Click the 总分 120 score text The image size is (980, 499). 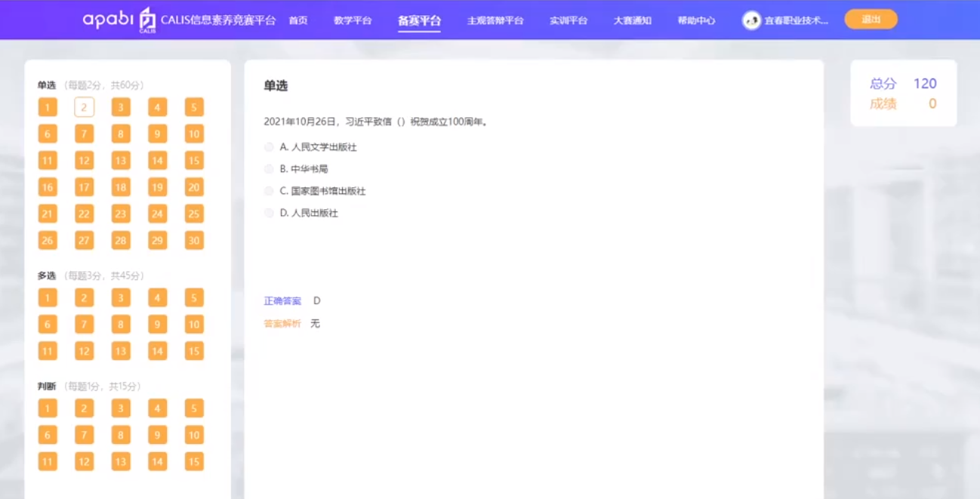tap(903, 84)
